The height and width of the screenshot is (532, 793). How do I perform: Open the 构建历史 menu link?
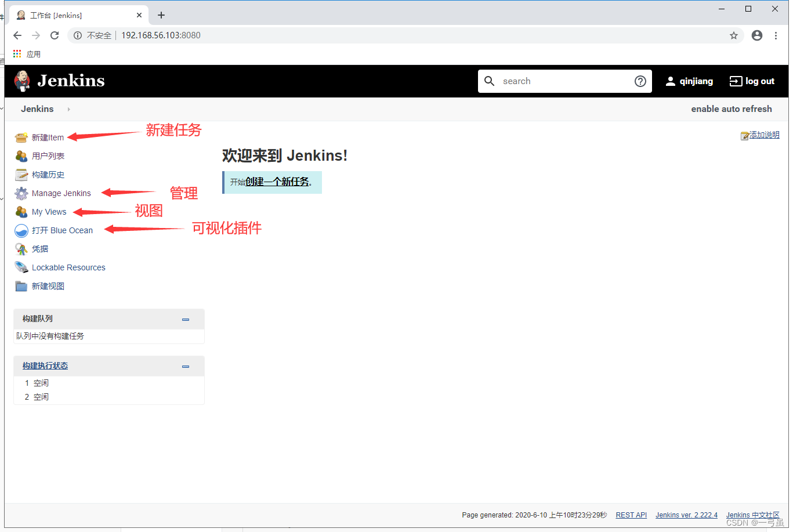point(48,175)
